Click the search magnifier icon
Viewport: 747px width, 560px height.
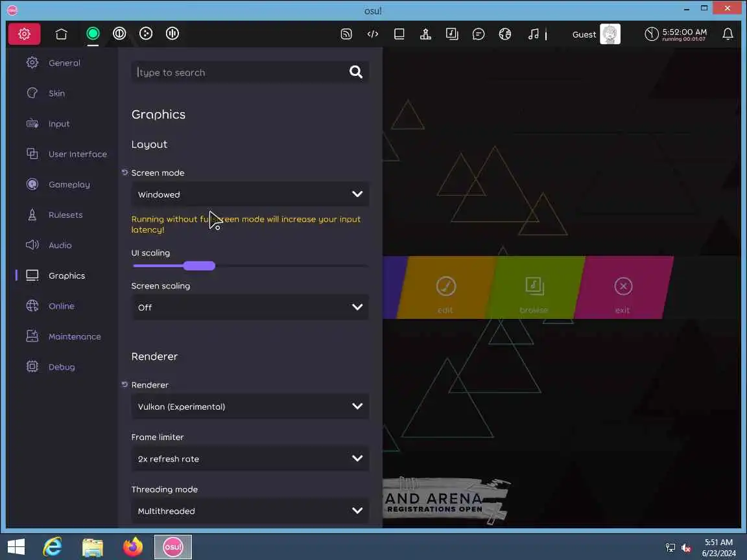click(356, 72)
